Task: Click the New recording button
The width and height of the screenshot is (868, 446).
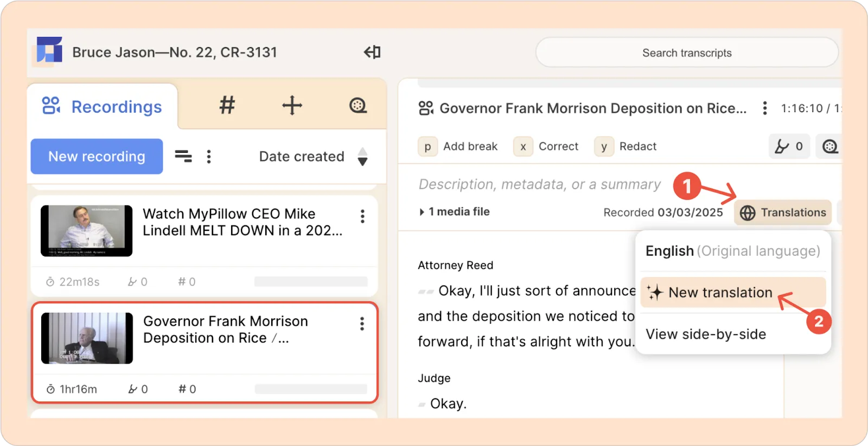Action: pyautogui.click(x=97, y=157)
